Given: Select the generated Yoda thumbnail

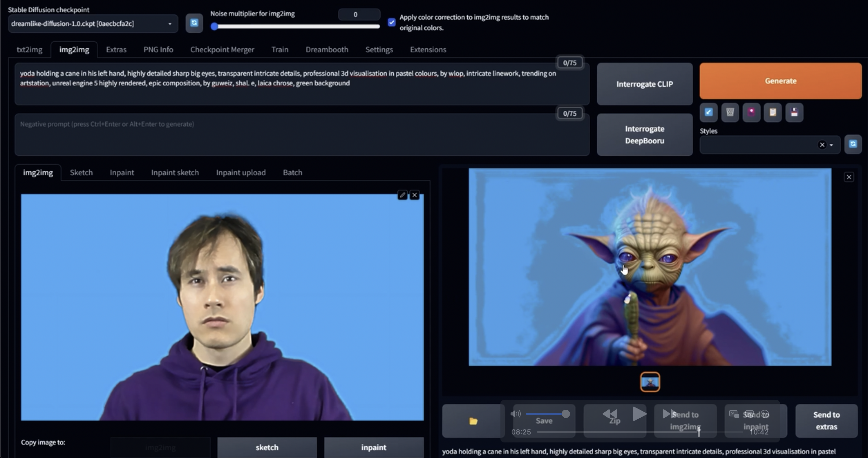Looking at the screenshot, I should coord(650,382).
